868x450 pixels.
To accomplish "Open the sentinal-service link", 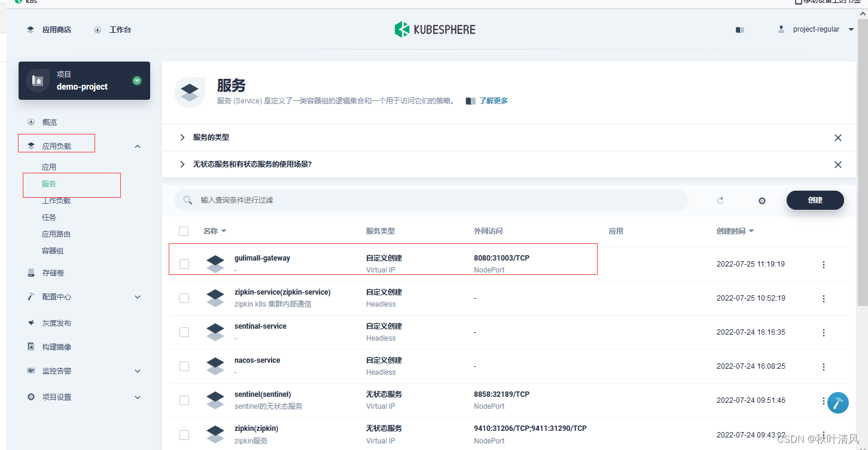I will [260, 326].
